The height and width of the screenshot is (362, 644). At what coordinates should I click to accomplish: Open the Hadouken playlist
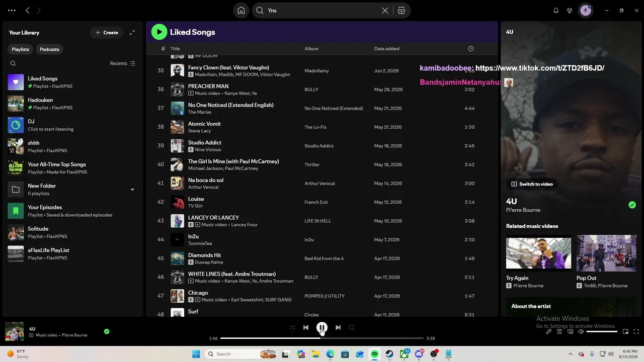coord(72,104)
